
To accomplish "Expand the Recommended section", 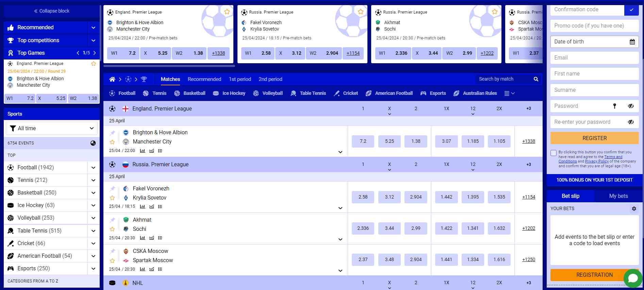I will 93,28.
